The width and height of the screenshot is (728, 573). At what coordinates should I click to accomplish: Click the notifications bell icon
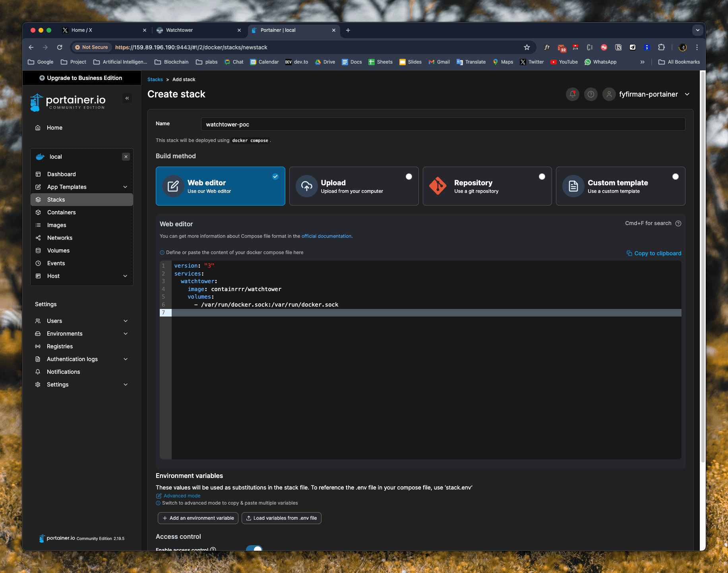tap(572, 94)
